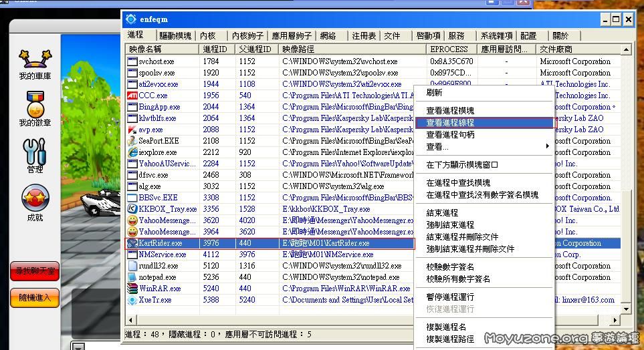
Task: Click the 隨機進入 button in game
Action: [x=35, y=297]
